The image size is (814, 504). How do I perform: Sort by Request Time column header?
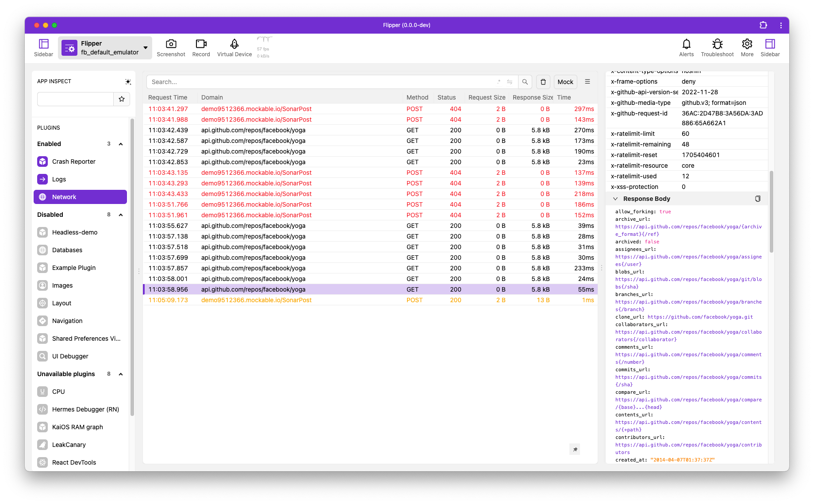coord(168,97)
